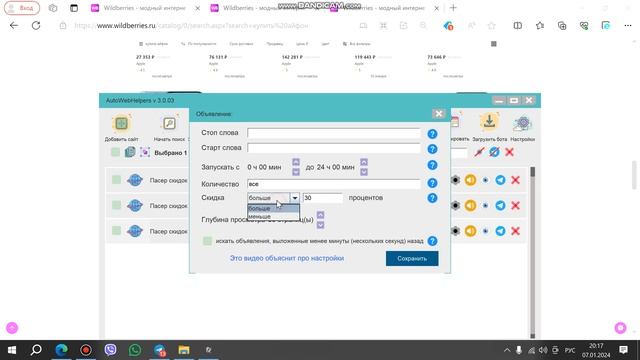Viewport: 640px width, 360px height.
Task: Click the help icon beside the искать объявления checkbox
Action: 432,241
